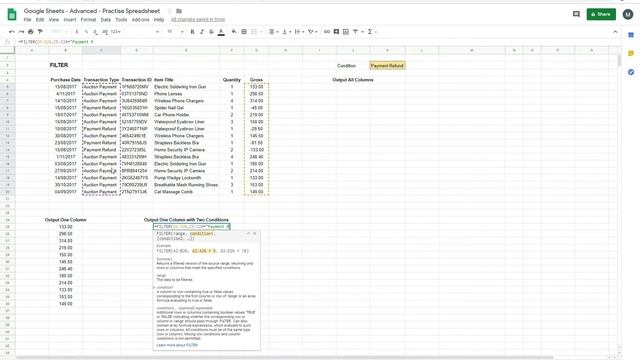Viewport: 640px width, 360px height.
Task: Open the Tasks side panel icon
Action: (x=631, y=72)
